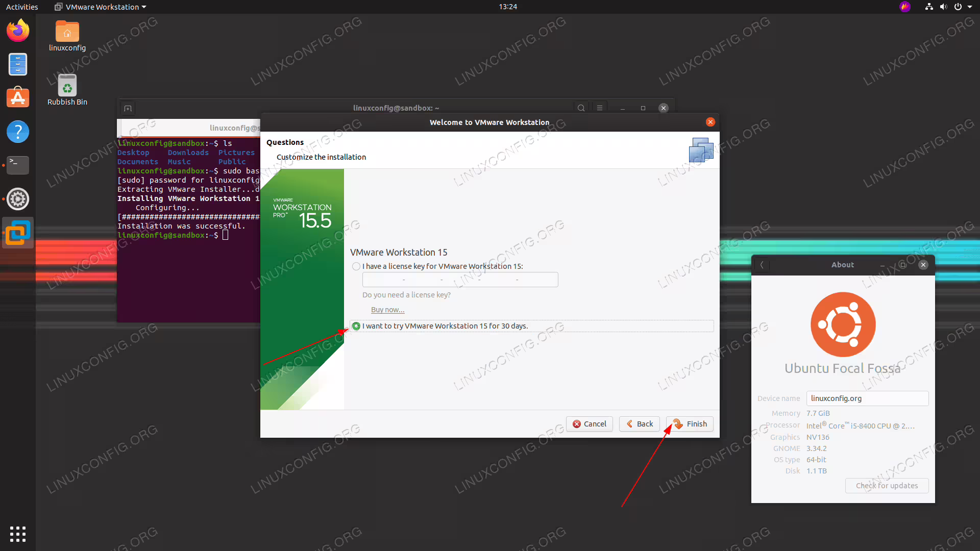The image size is (980, 551).
Task: Select the license key radio option
Action: [356, 266]
